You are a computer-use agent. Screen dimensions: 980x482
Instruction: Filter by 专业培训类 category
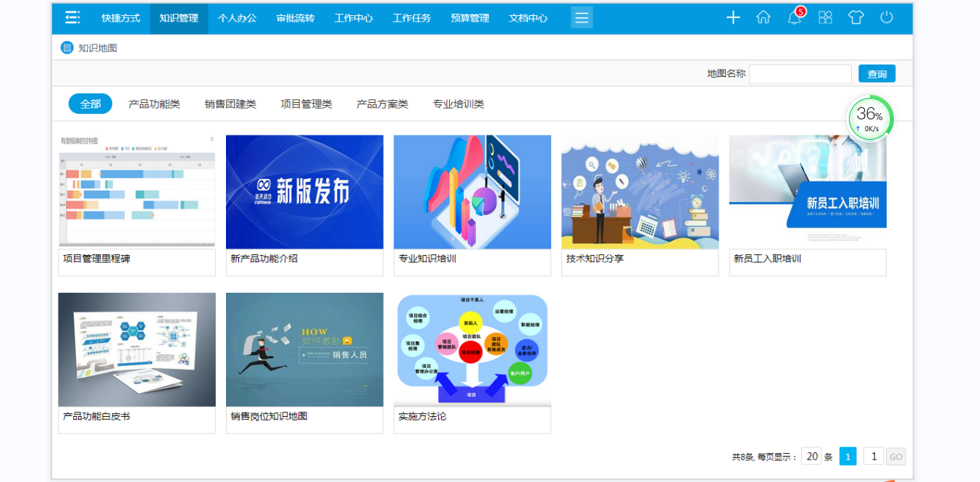click(458, 104)
